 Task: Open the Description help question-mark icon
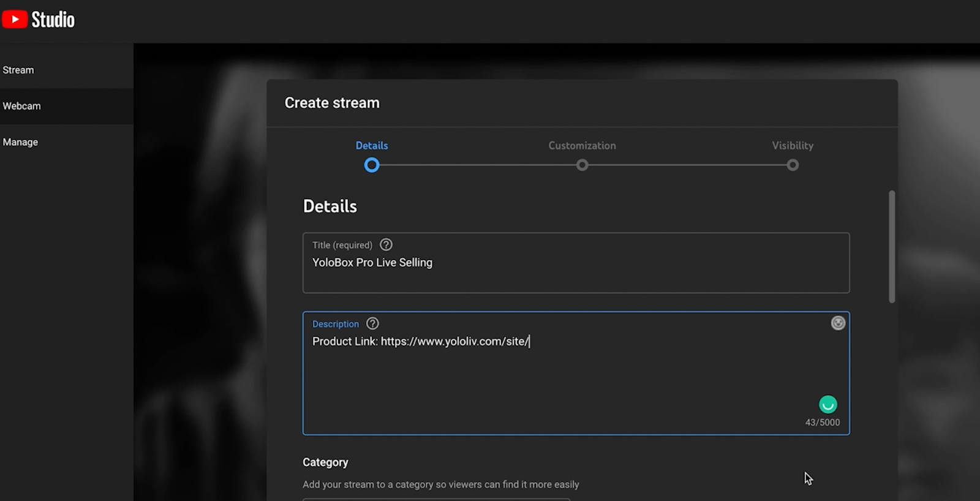tap(372, 323)
